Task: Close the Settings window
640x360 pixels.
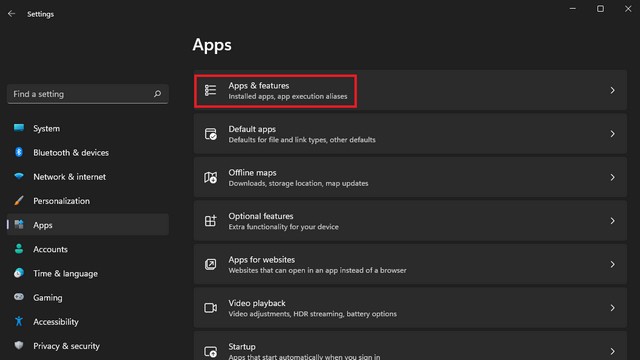Action: (x=628, y=9)
